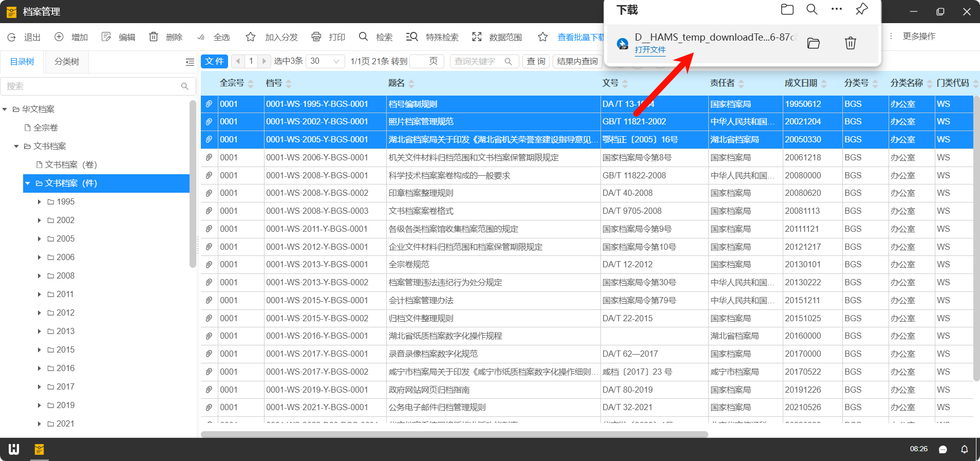Viewport: 980px width, 461px height.
Task: Show downloaded file in folder
Action: [x=813, y=43]
